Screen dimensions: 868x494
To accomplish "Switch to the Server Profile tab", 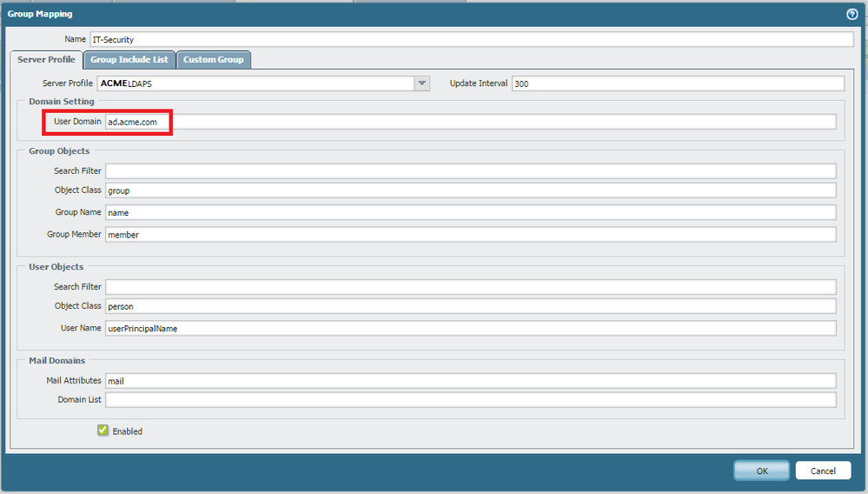I will coord(47,59).
